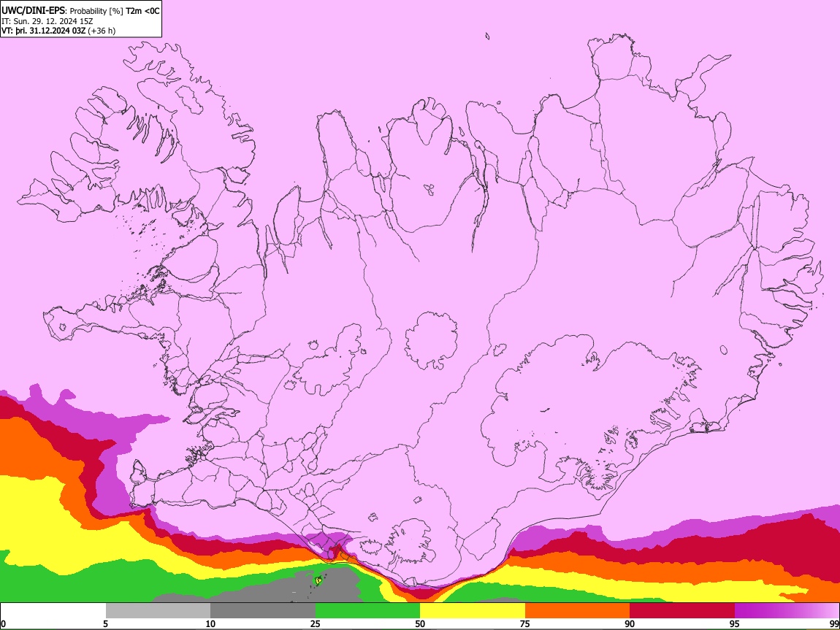Click the light gray 5-10 legend segment
This screenshot has width=840, height=630.
(x=158, y=611)
